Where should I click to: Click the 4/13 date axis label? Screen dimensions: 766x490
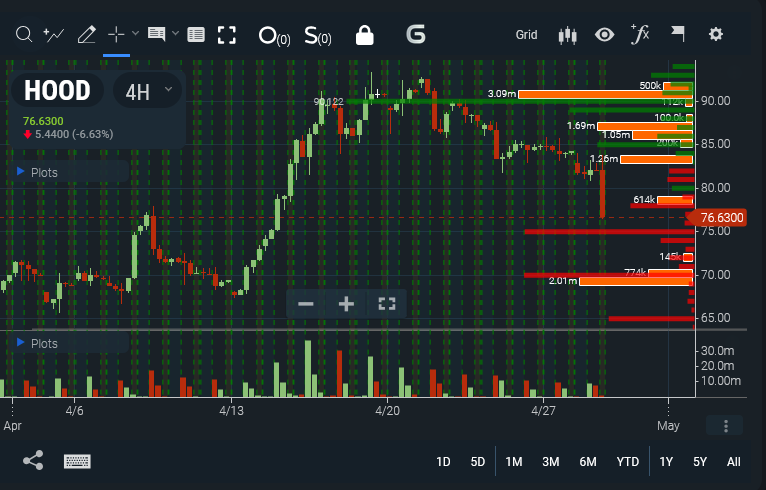point(231,411)
